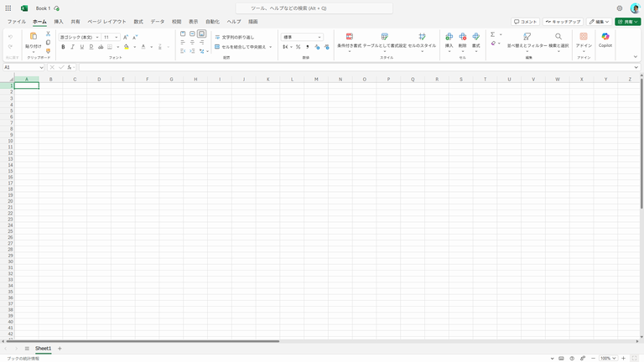
Task: Click the AutoSum sigma icon
Action: click(x=493, y=34)
